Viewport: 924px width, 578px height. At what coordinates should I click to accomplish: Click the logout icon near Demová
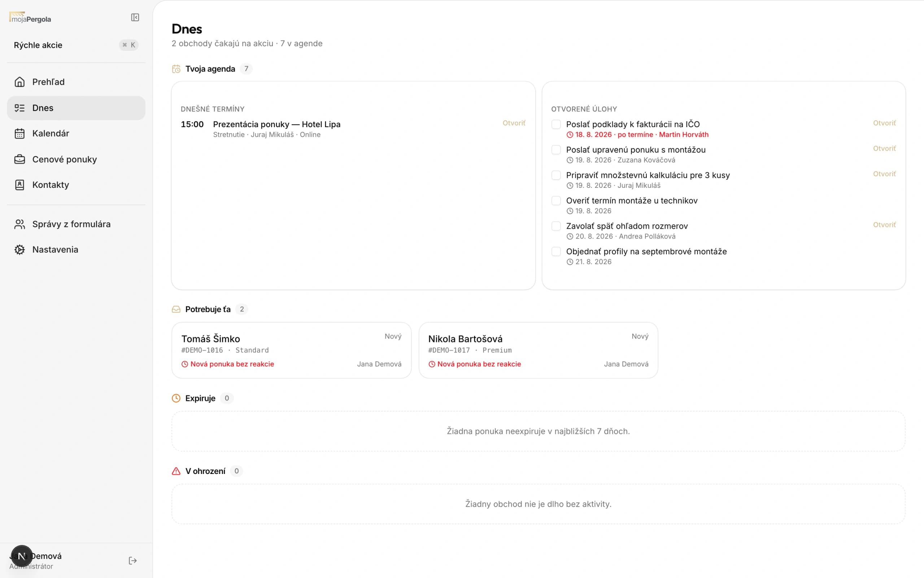pos(132,561)
